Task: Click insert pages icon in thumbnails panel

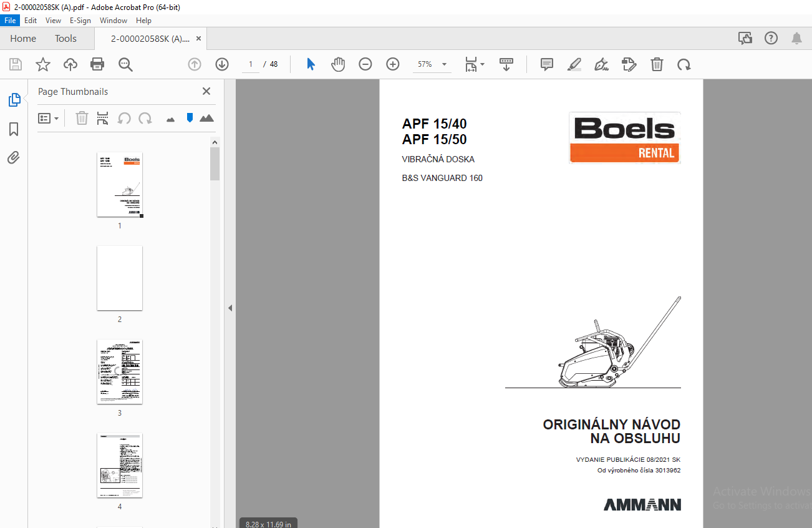Action: (x=103, y=118)
